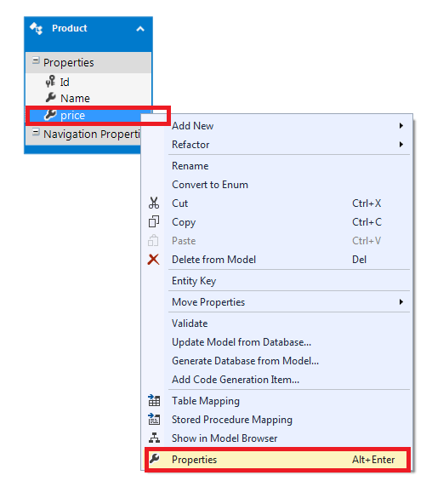Click the Product entity icon in header
This screenshot has height=504, width=432.
[36, 28]
